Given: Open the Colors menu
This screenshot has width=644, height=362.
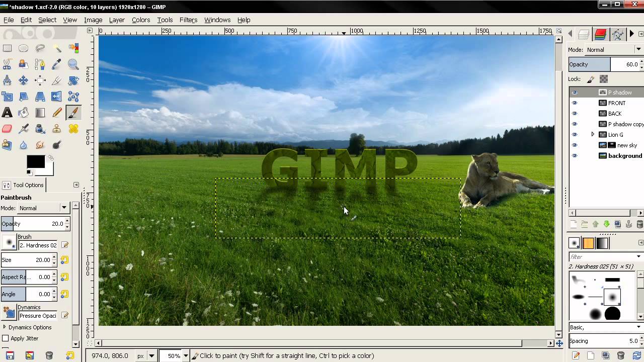Looking at the screenshot, I should (141, 20).
